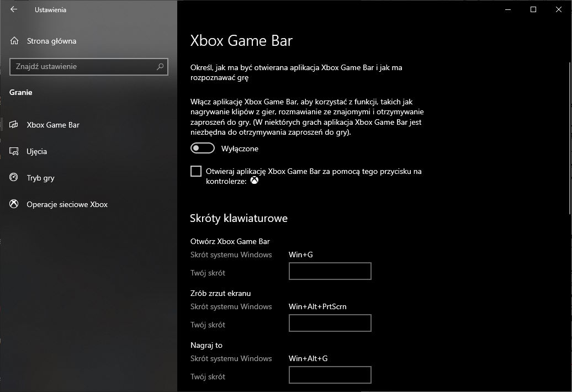
Task: Open the Tryb gry section
Action: click(40, 178)
